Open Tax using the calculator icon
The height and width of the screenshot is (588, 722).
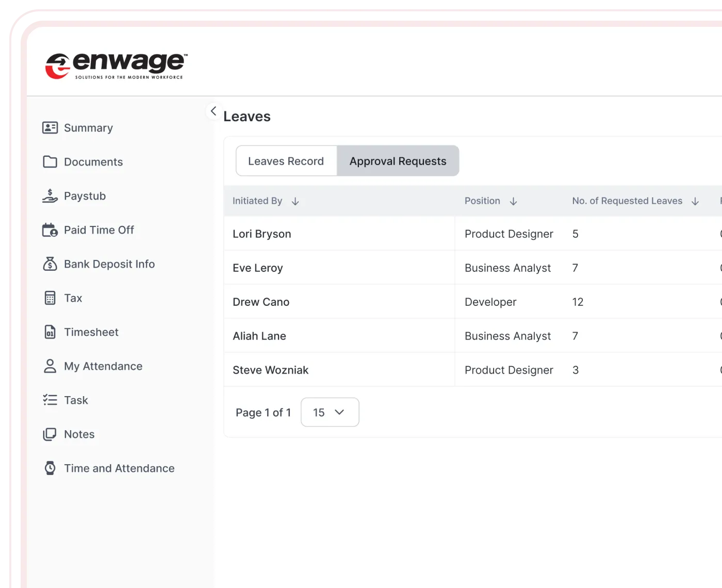pyautogui.click(x=50, y=298)
